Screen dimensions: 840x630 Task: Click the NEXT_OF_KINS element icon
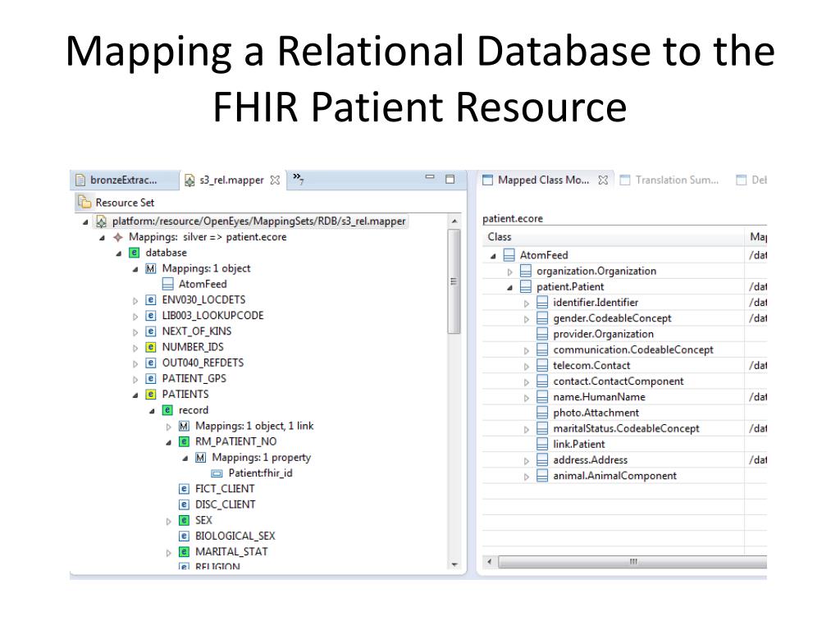pyautogui.click(x=151, y=331)
